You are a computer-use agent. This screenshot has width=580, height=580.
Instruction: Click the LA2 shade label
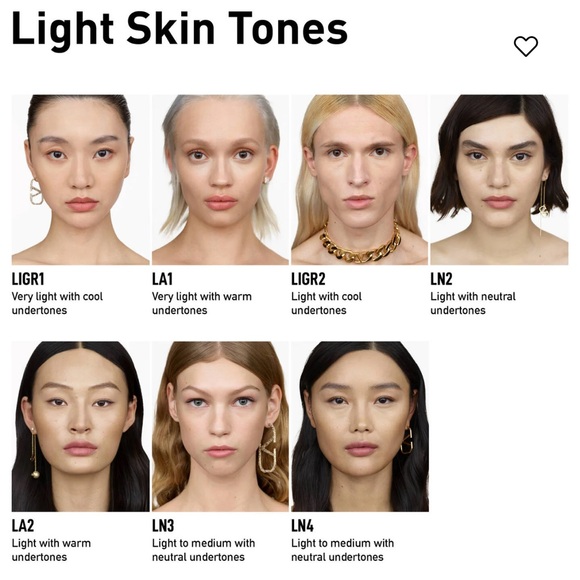coord(23,526)
